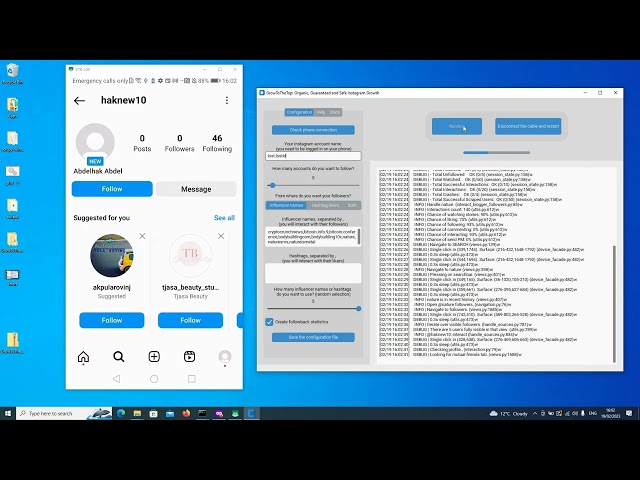
Task: Tap Android recent apps square
Action: 192,379
